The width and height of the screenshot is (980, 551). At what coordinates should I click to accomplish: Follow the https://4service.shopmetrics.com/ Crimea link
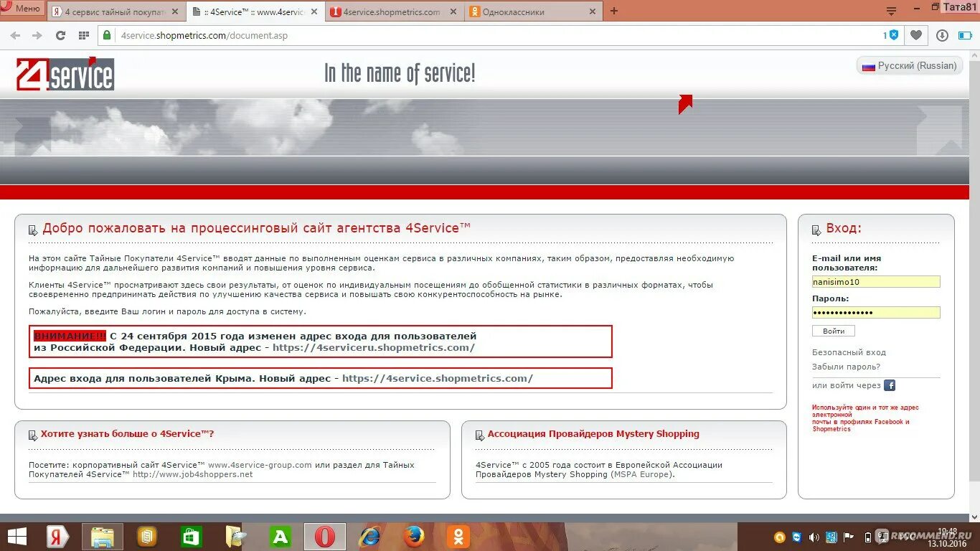[x=438, y=378]
